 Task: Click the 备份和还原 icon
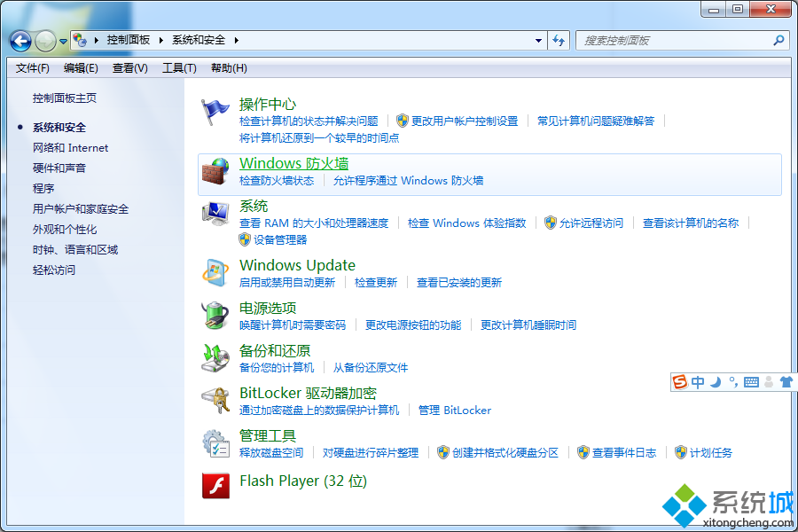tap(215, 359)
